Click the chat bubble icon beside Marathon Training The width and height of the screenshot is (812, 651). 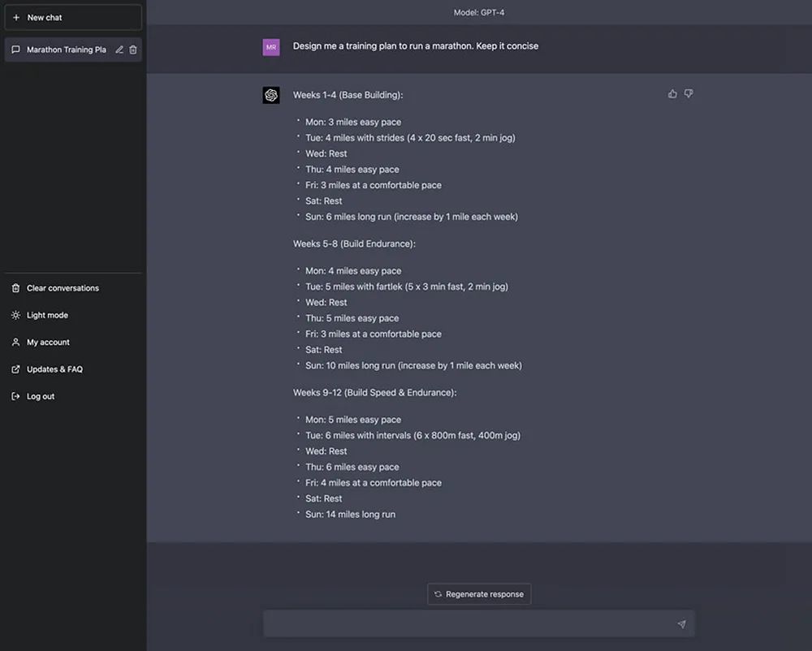[x=15, y=50]
